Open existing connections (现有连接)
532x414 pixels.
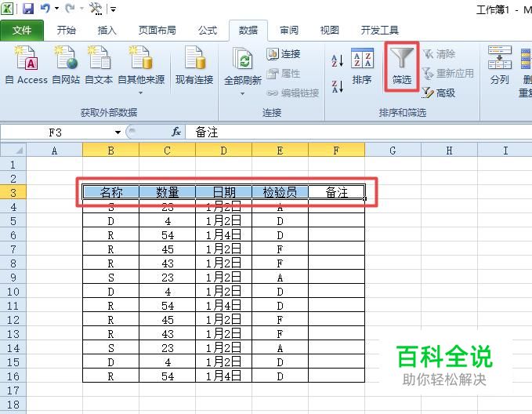(x=194, y=65)
